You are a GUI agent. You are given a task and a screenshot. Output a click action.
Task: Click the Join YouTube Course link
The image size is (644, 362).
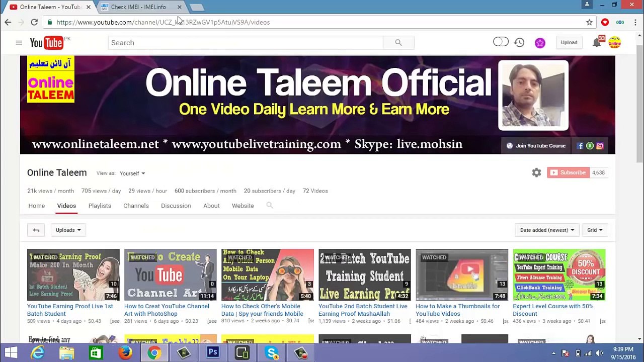536,146
